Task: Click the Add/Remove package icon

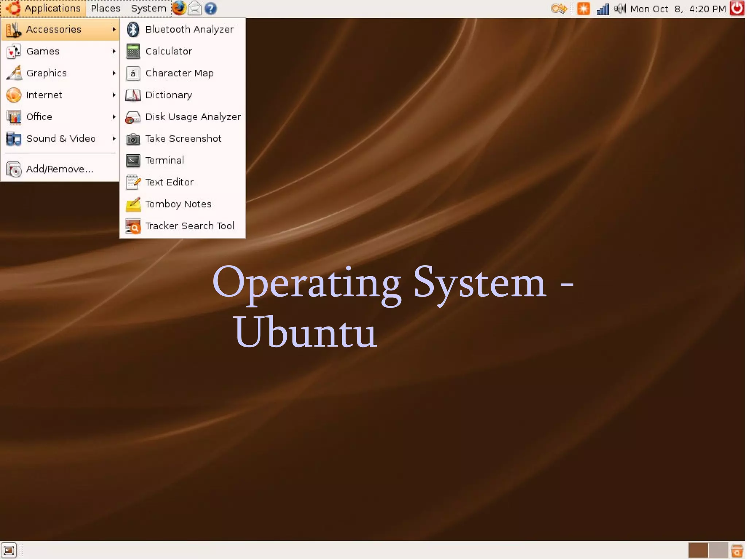Action: [x=13, y=169]
